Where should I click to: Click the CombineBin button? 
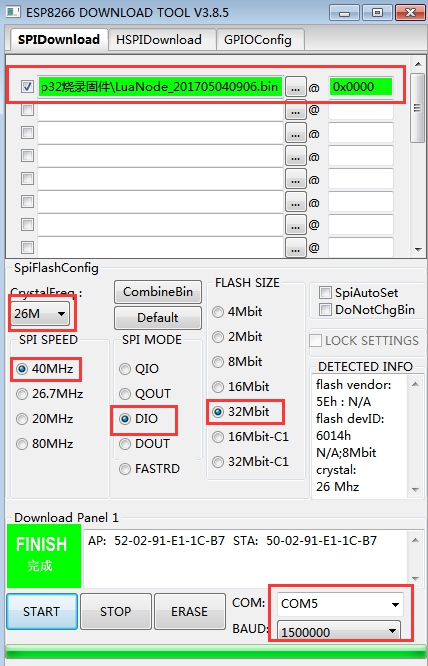pyautogui.click(x=158, y=292)
